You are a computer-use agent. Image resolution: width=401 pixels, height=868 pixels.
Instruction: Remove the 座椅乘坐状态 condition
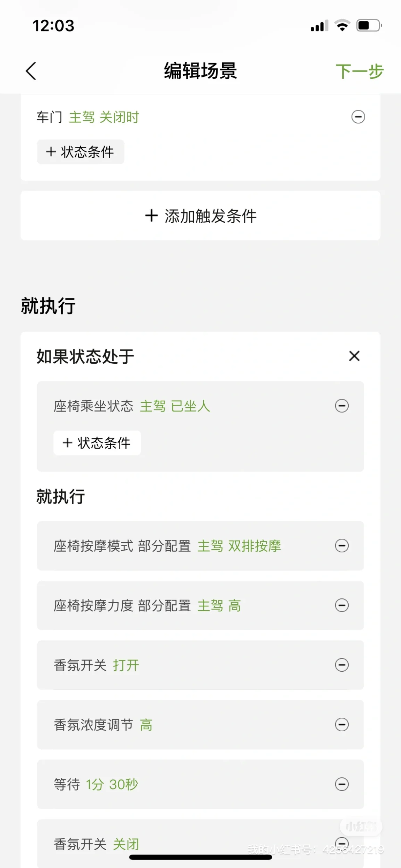342,406
